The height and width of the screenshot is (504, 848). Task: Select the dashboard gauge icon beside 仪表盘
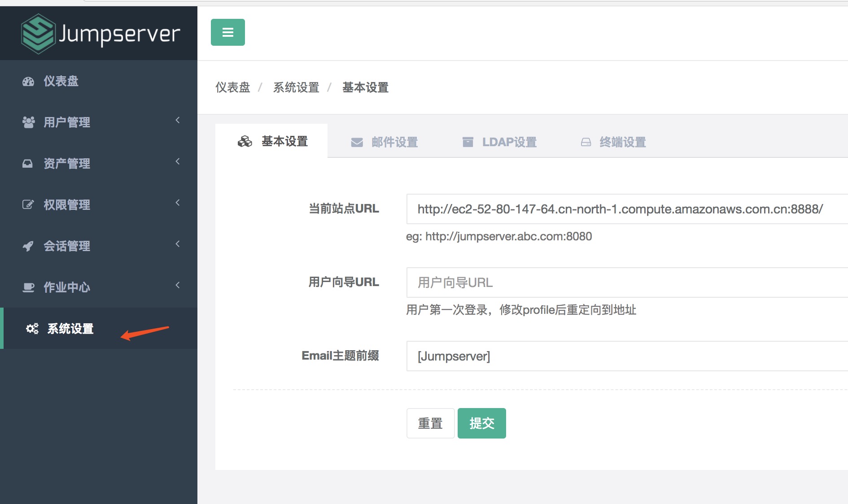[29, 81]
